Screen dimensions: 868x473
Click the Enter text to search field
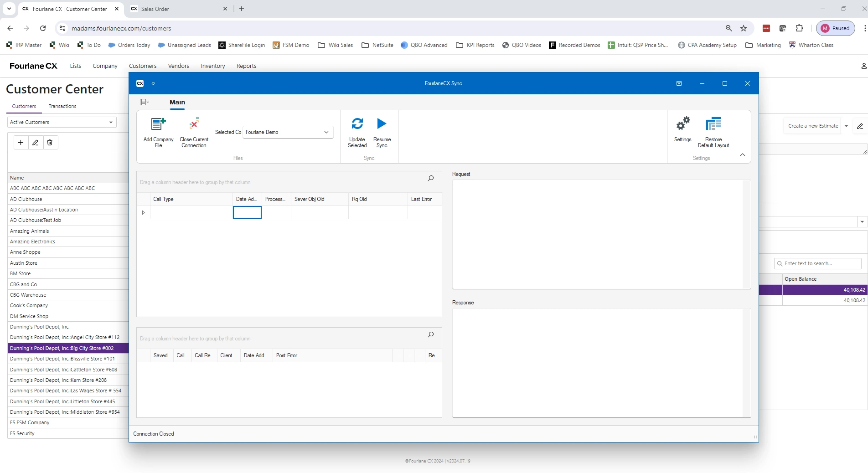(818, 263)
